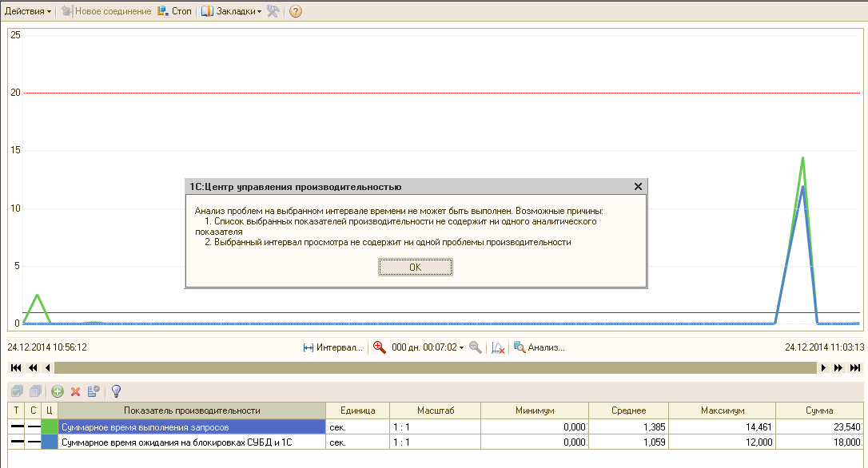Fast-forward timeline with the double-right arrow
This screenshot has width=868, height=468.
point(838,368)
